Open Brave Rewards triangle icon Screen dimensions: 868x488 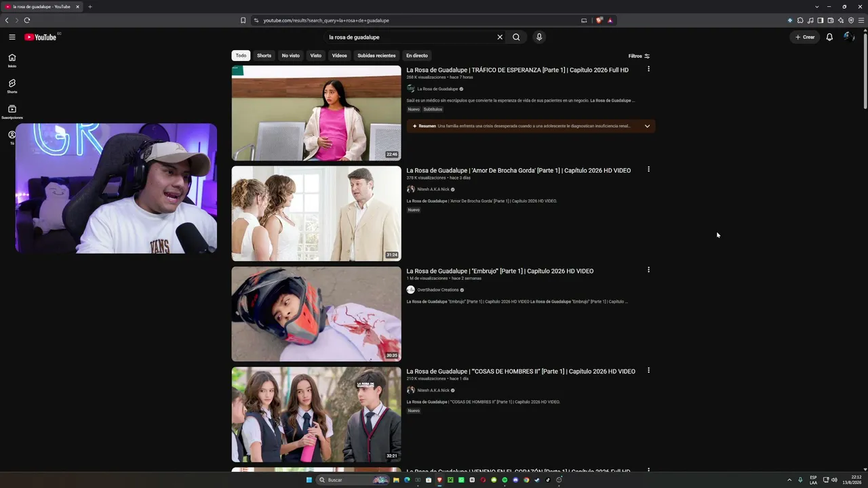(610, 20)
